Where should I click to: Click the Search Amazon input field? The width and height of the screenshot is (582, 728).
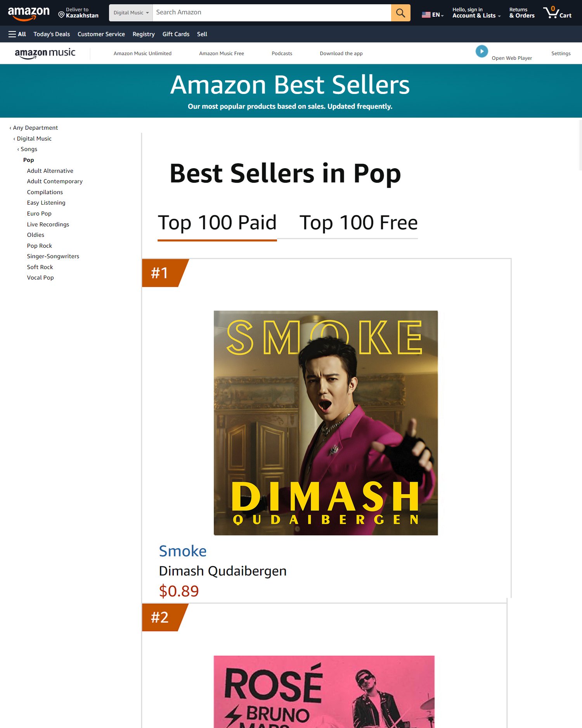click(x=272, y=13)
